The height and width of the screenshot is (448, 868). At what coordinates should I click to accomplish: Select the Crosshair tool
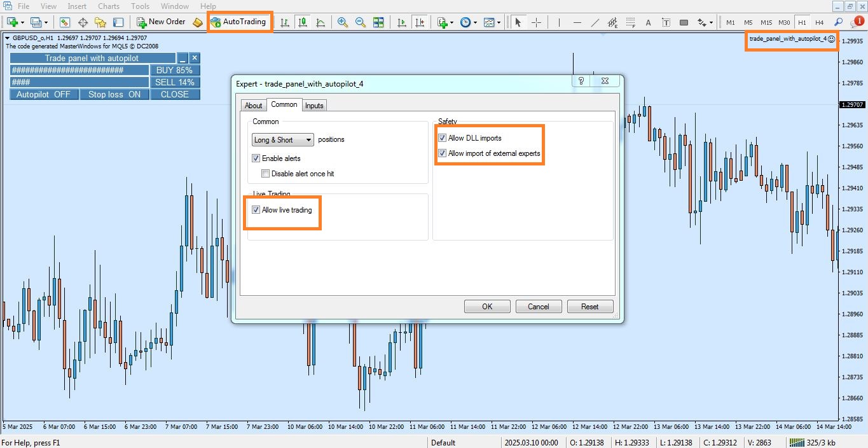coord(537,22)
